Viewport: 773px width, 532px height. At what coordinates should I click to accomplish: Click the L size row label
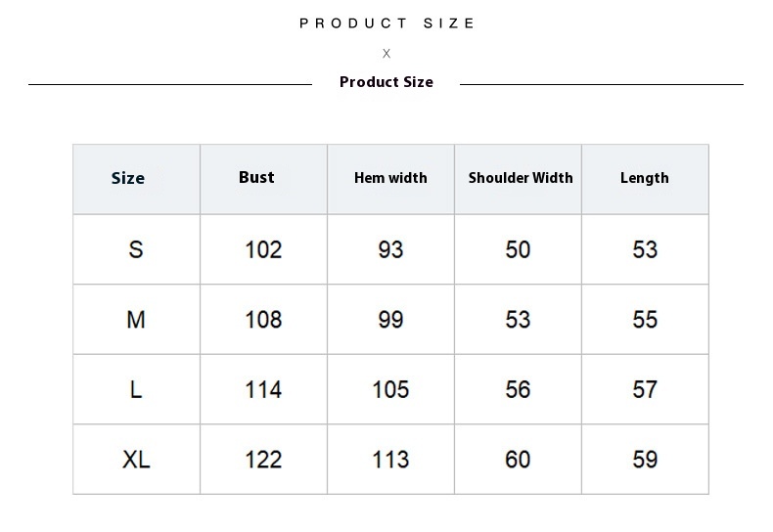tap(136, 389)
